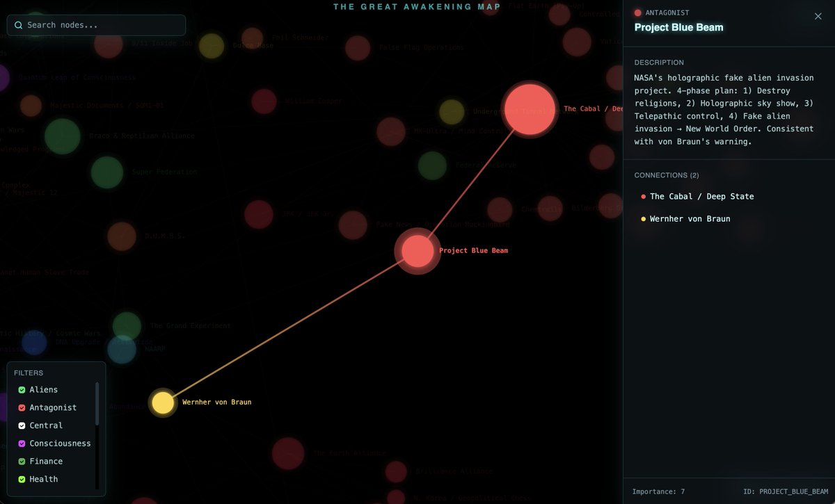Viewport: 835px width, 504px height.
Task: Select the dimmed Grand Experiment node
Action: pos(127,326)
